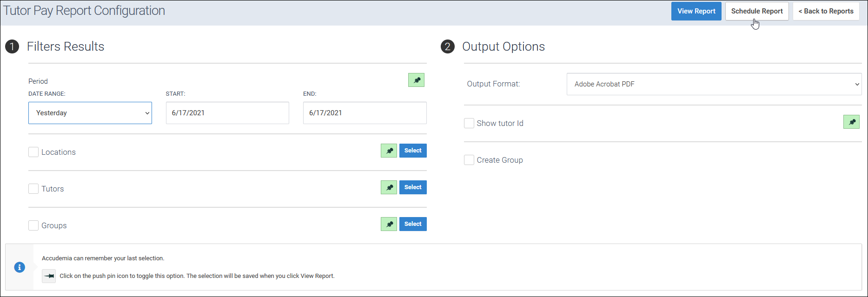Expand the Output Format dropdown
Image resolution: width=868 pixels, height=297 pixels.
(714, 84)
